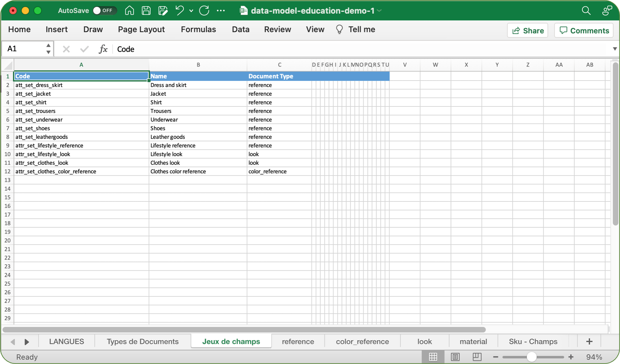
Task: Switch to Normal view icon
Action: click(433, 357)
